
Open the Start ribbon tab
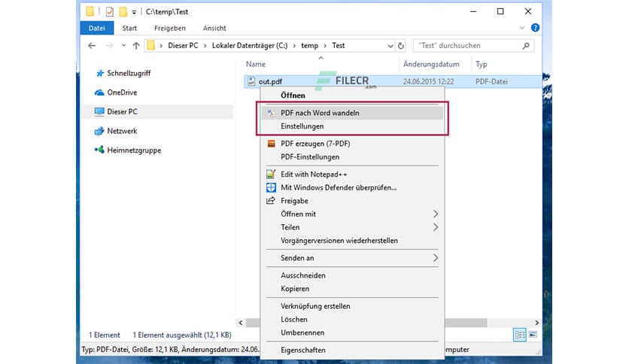[129, 28]
